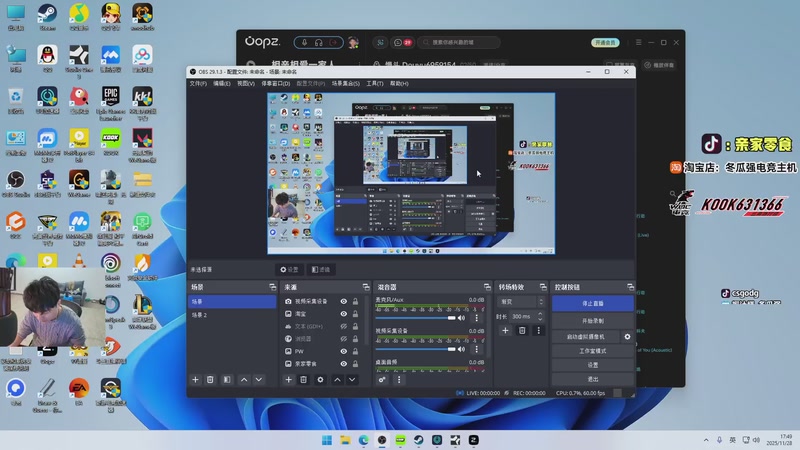Open Steam desktop shortcut
Viewport: 800px width, 450px height.
pos(47,17)
